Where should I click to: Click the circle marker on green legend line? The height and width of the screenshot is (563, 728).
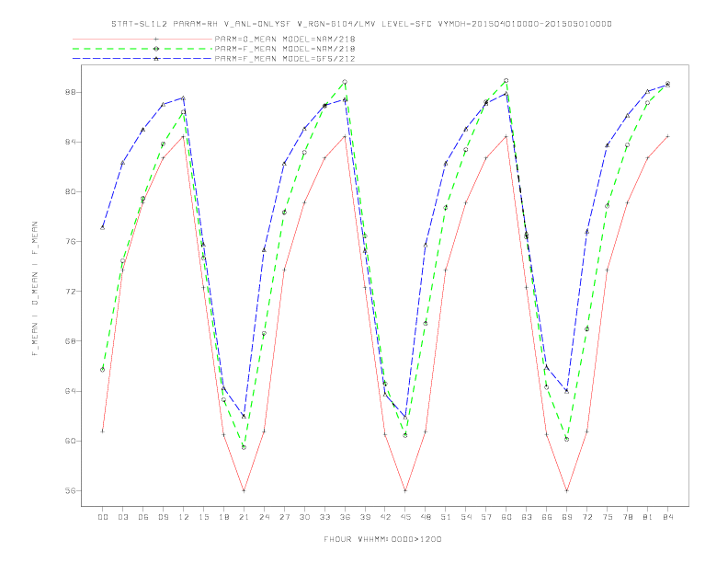coord(156,49)
